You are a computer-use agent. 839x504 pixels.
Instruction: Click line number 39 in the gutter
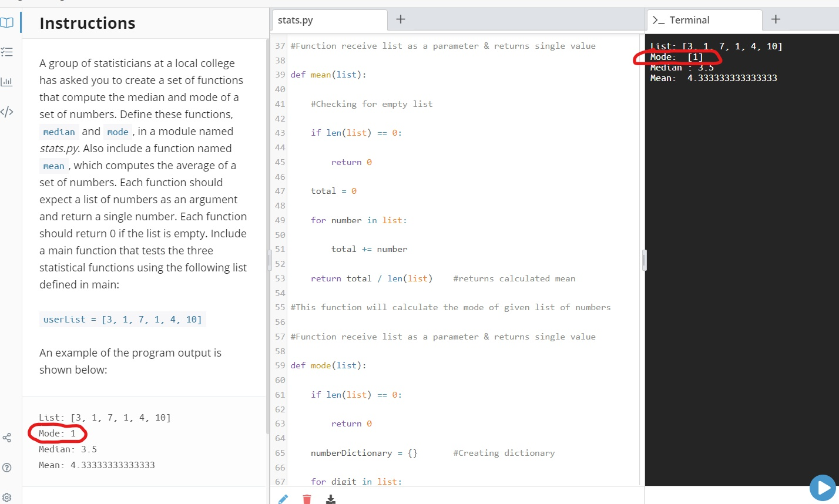pos(280,75)
